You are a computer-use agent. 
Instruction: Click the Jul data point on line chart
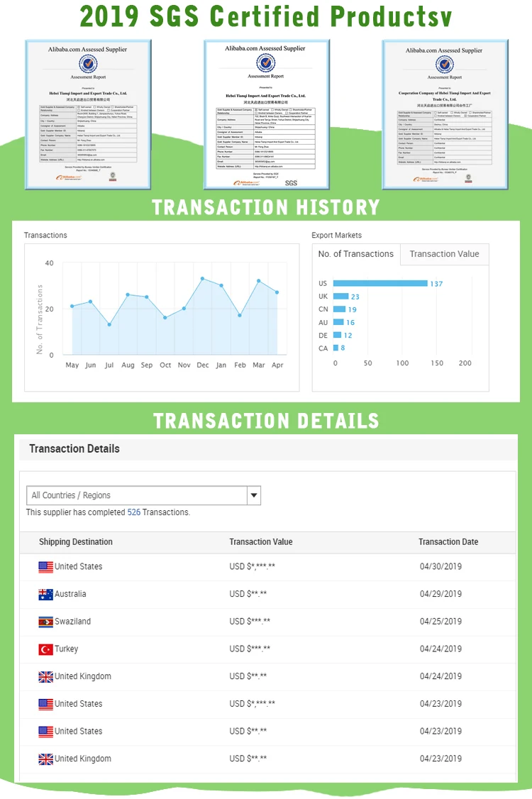click(x=109, y=324)
